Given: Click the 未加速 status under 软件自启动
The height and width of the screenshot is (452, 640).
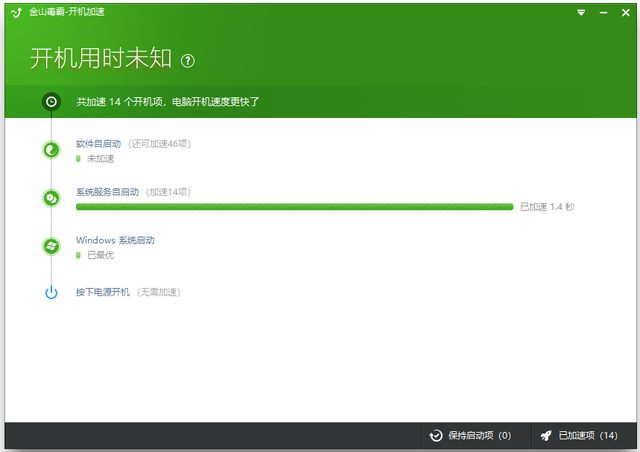Looking at the screenshot, I should coord(100,159).
